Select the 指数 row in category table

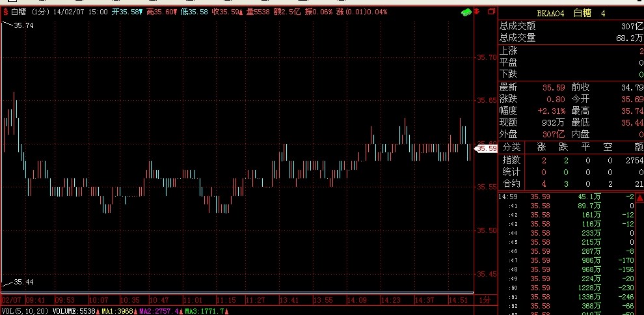coord(512,160)
